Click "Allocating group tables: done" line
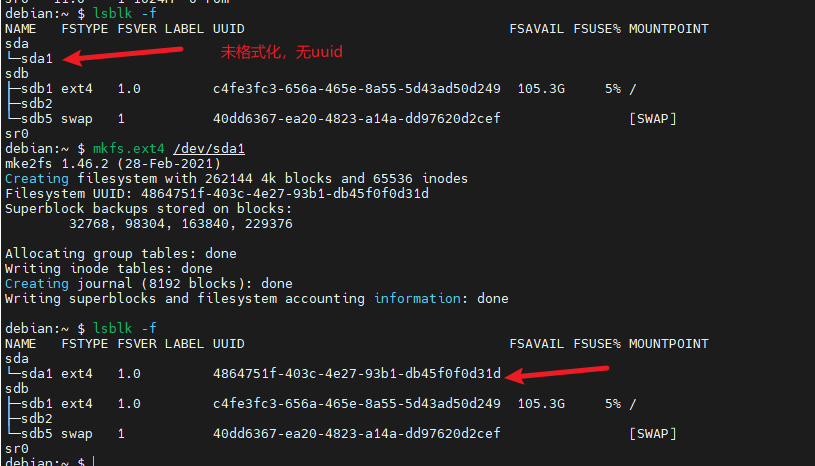Image resolution: width=815 pixels, height=466 pixels. point(120,254)
